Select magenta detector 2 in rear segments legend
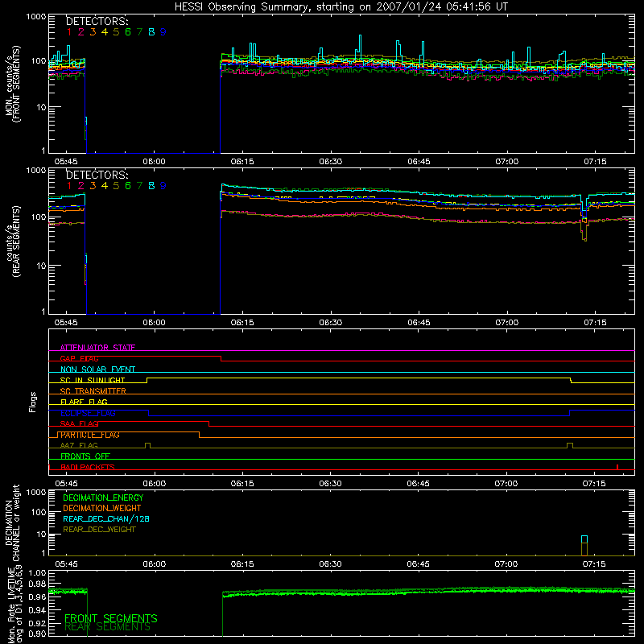This screenshot has height=644, width=644. 81,186
